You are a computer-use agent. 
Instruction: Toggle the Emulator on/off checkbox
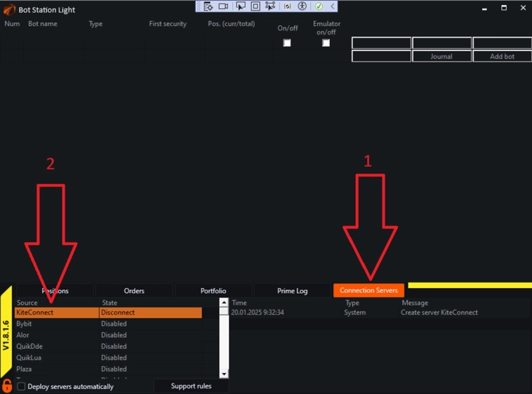[x=326, y=43]
